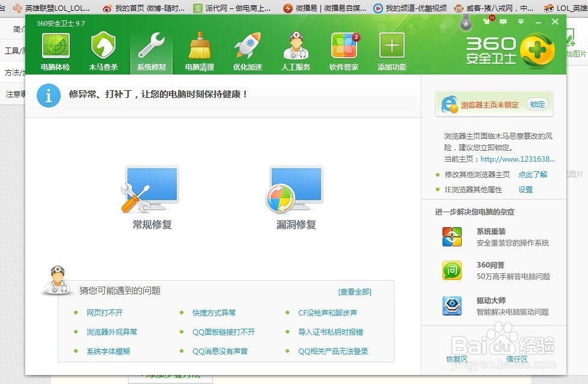Lock browser homepage with 锁定 button
Screen dimensions: 588x384
pyautogui.click(x=537, y=104)
